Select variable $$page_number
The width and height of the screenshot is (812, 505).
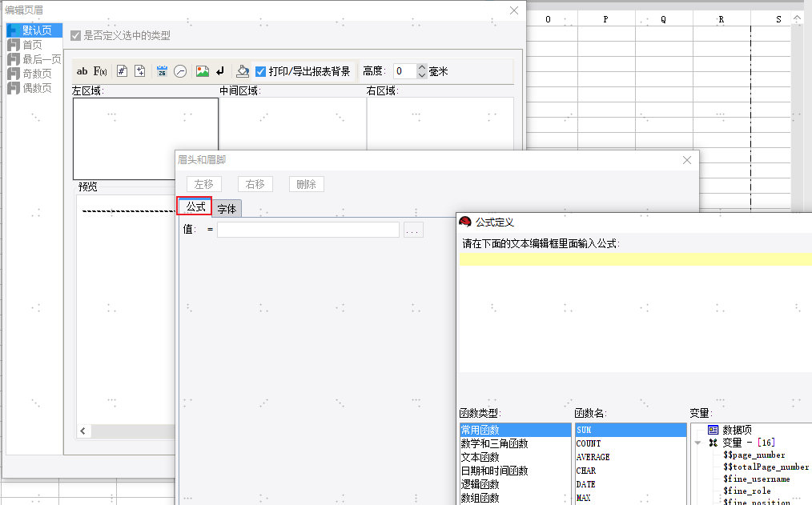[x=754, y=455]
